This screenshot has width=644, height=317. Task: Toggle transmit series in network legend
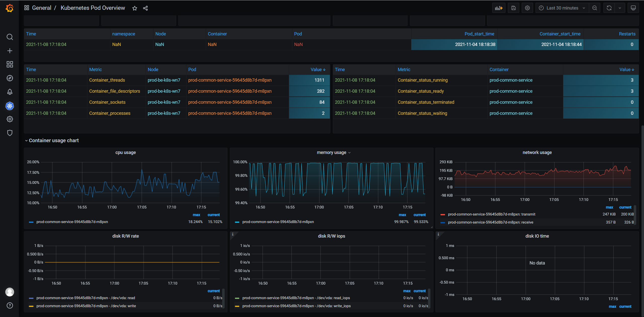[x=491, y=214]
